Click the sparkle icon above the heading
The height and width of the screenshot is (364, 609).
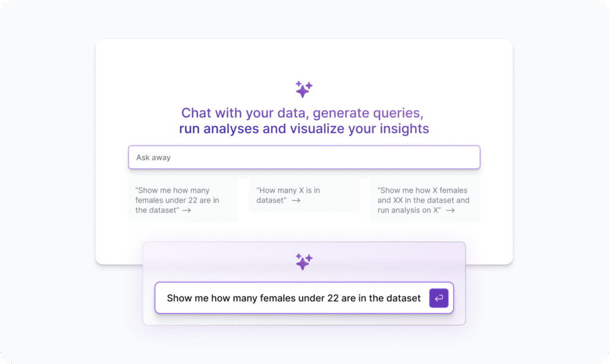click(304, 89)
